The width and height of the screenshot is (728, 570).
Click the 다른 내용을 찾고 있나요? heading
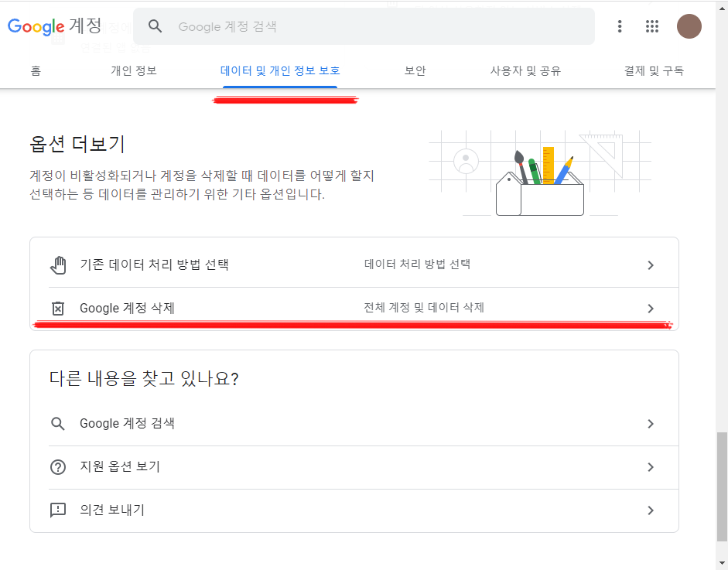pyautogui.click(x=144, y=379)
